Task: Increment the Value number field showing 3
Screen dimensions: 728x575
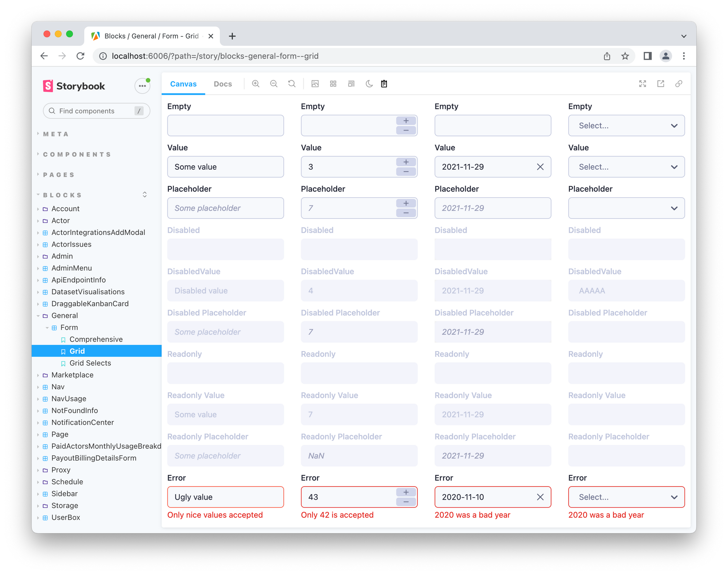Action: (x=406, y=162)
